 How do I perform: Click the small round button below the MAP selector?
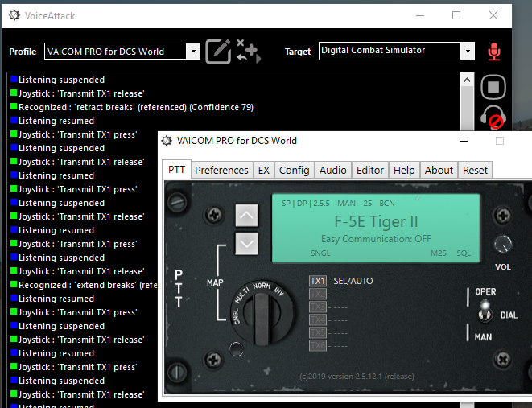(x=237, y=349)
